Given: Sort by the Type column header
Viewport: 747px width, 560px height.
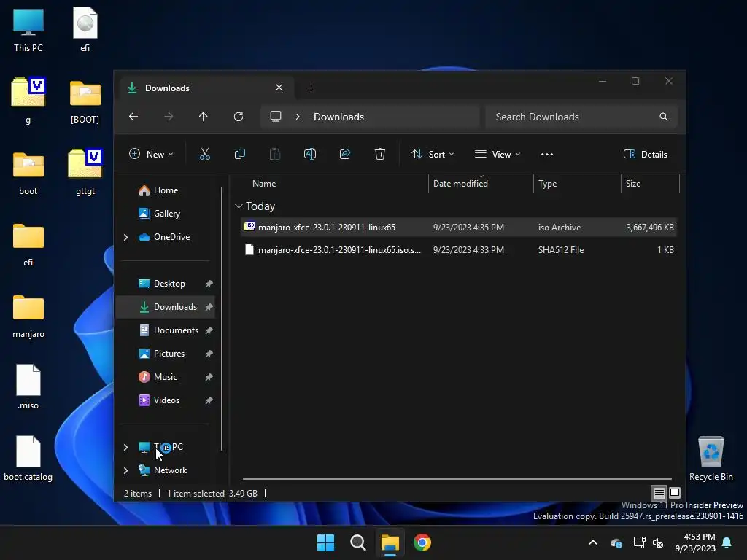Looking at the screenshot, I should pos(547,184).
